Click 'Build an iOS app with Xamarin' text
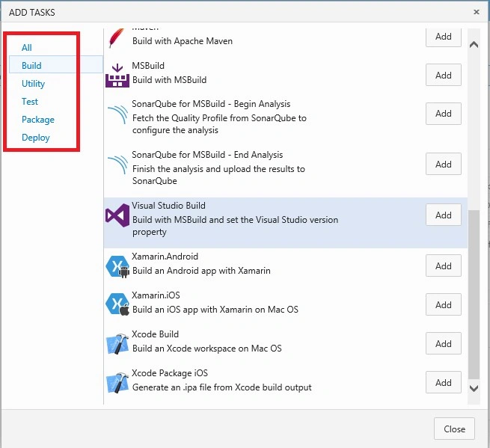490x448 pixels. (215, 310)
